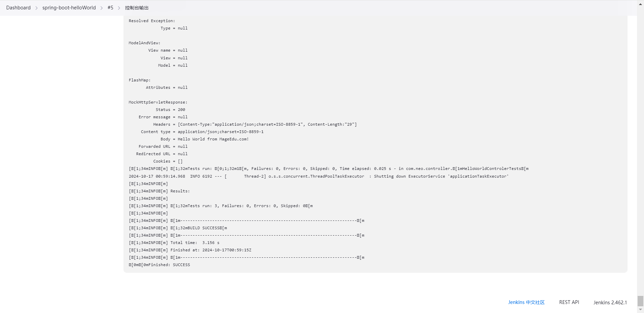Open spring-boot-helloWorld project breadcrumb

point(69,8)
